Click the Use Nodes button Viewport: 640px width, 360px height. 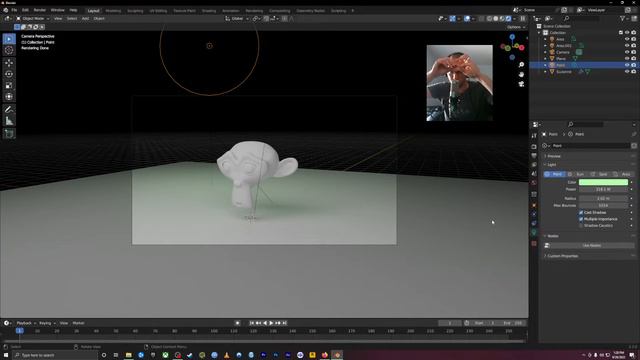tap(591, 245)
